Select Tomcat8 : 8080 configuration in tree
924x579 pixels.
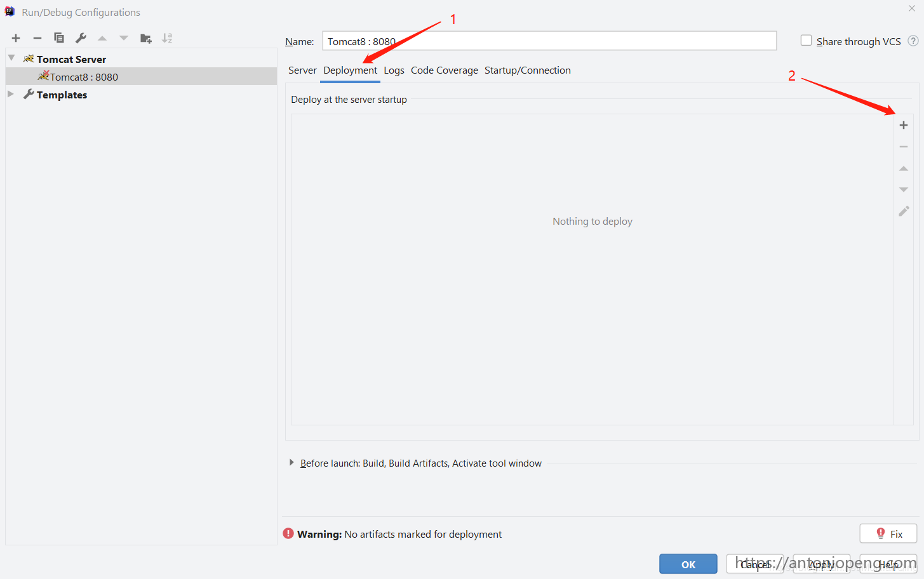tap(84, 77)
